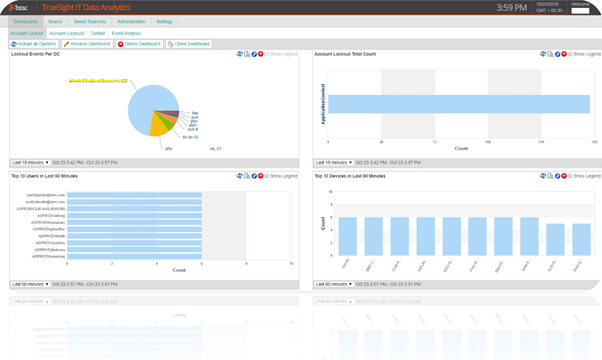Screen dimensions: 602x360
Task: Toggle Show Legend for Lockout Events Per DC
Action: (267, 54)
